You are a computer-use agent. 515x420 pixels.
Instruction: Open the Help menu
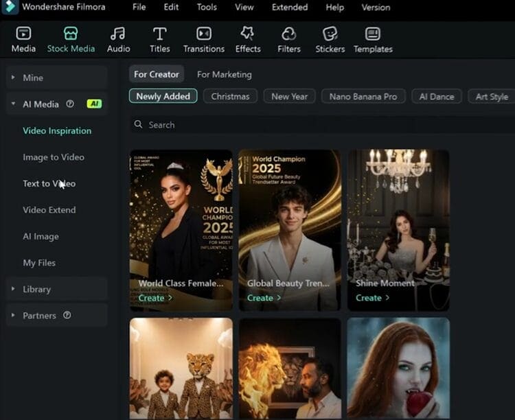coord(334,8)
